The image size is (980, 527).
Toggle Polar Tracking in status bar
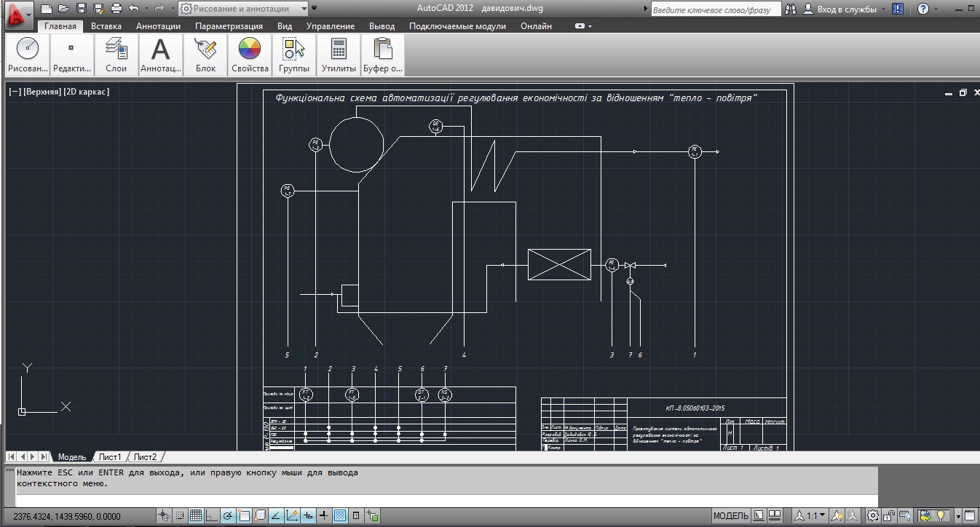[228, 516]
